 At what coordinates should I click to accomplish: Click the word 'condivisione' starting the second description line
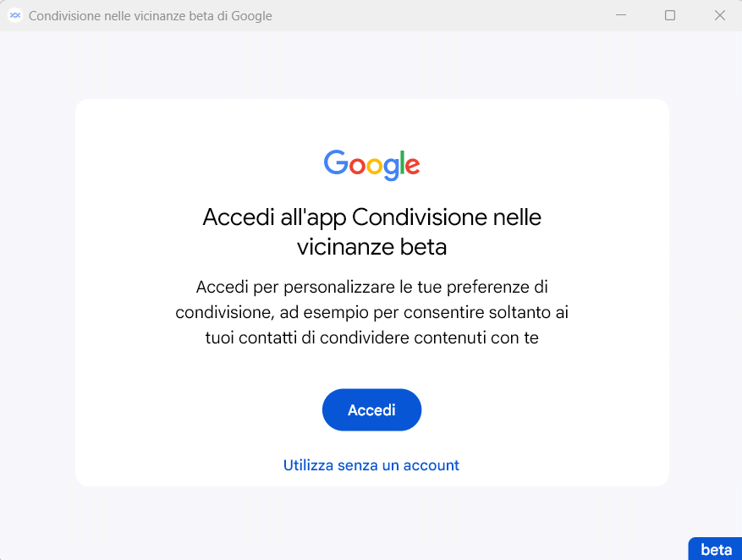point(222,312)
